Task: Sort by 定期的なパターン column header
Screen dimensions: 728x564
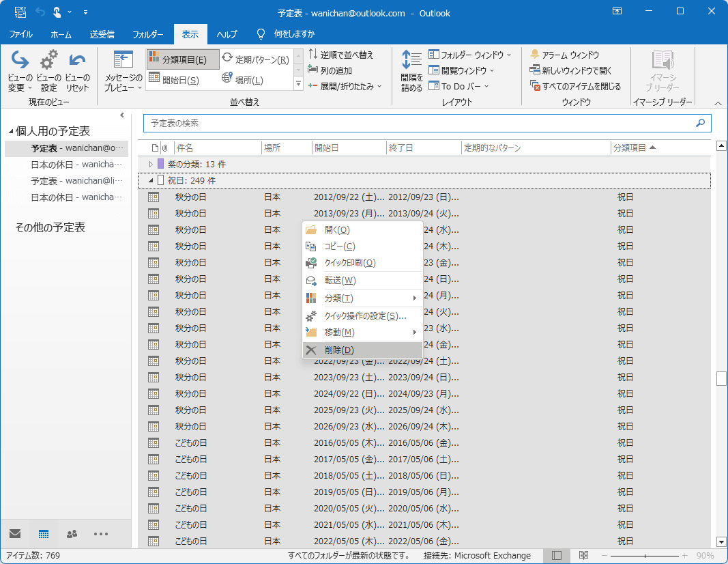Action: pos(536,147)
